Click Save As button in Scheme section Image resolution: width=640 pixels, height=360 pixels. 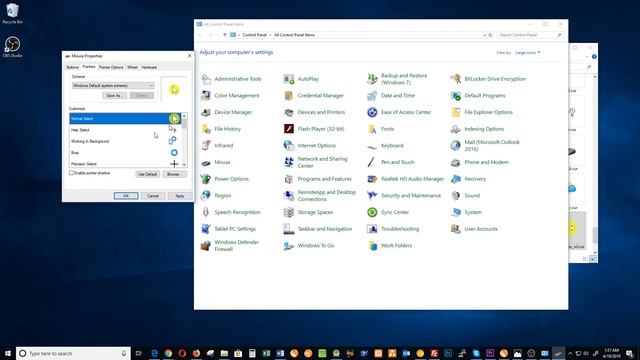coord(114,96)
